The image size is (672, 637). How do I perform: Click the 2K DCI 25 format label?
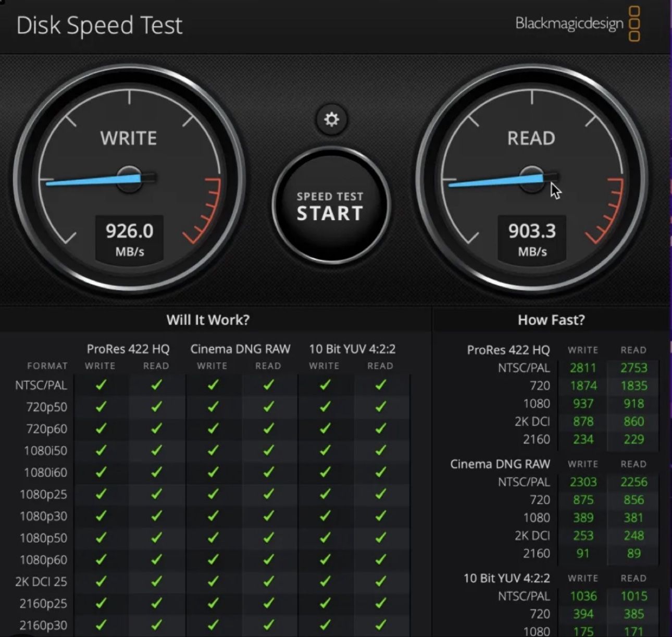tap(41, 581)
